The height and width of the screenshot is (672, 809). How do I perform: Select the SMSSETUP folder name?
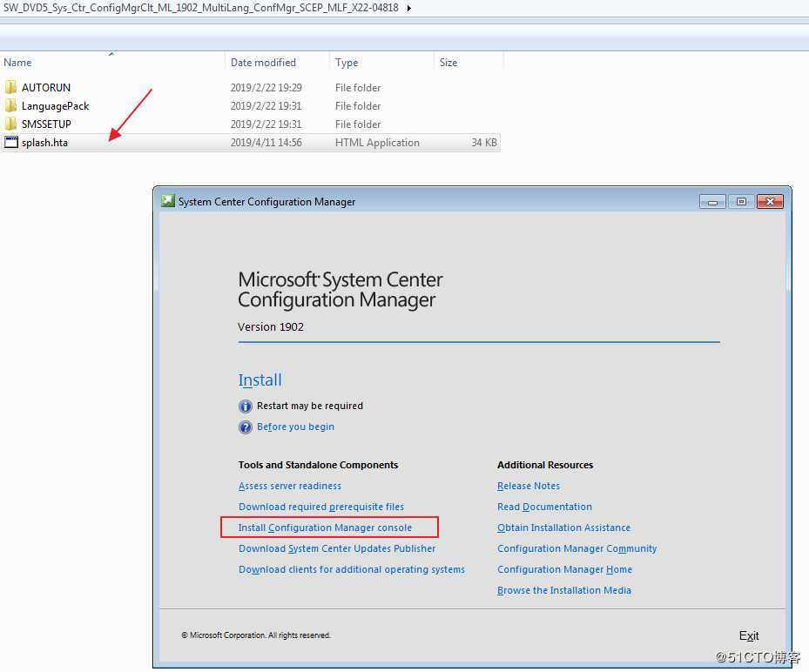point(46,124)
